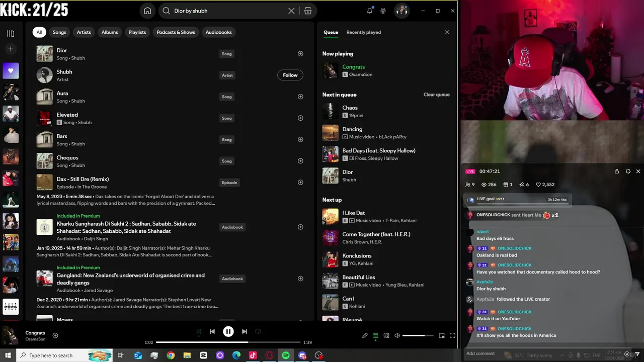Go back to the previous track
The width and height of the screenshot is (644, 362).
click(212, 331)
